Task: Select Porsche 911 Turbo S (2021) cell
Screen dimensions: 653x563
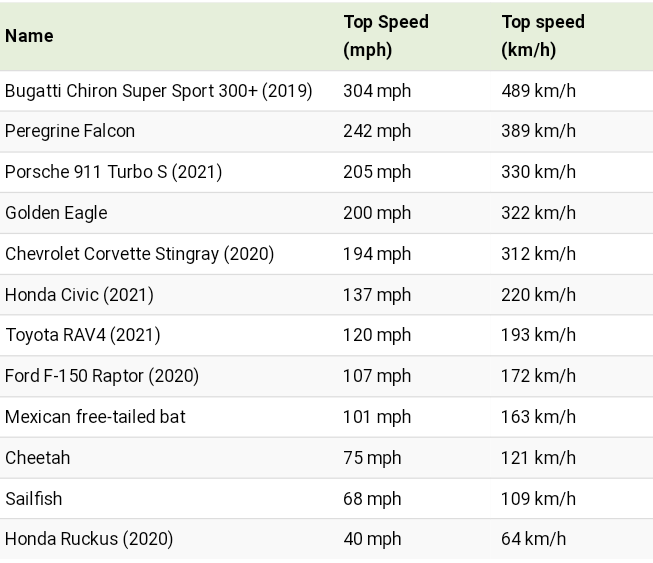Action: coord(113,172)
